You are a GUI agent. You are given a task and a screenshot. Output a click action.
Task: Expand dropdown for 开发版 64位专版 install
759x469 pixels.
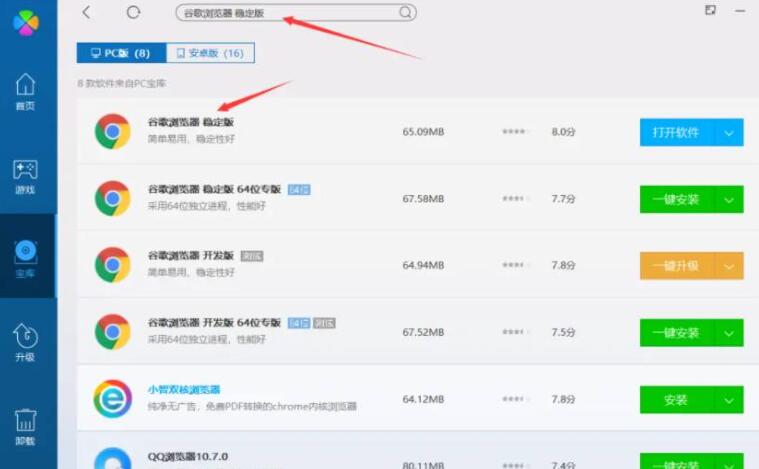click(729, 333)
